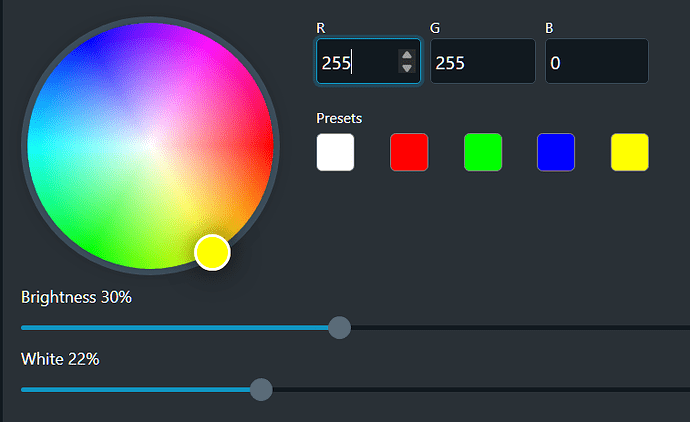Click the Brightness slider handle
Screen dimensions: 690x422
[x=340, y=328]
